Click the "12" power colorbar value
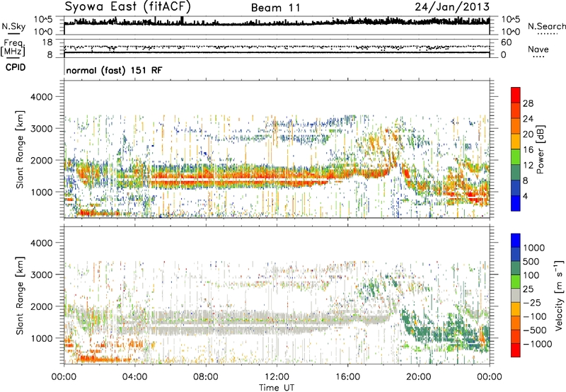This screenshot has height=392, width=566. (528, 166)
